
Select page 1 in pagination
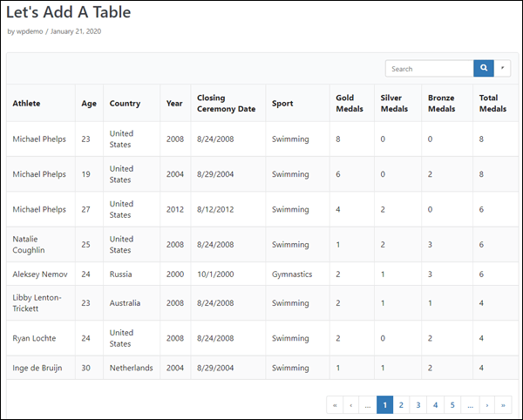tap(384, 404)
